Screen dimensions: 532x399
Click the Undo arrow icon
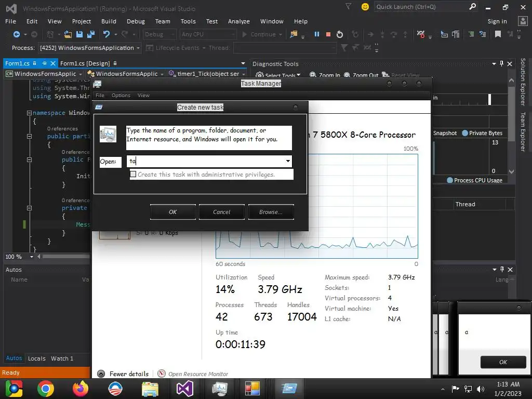click(x=107, y=34)
